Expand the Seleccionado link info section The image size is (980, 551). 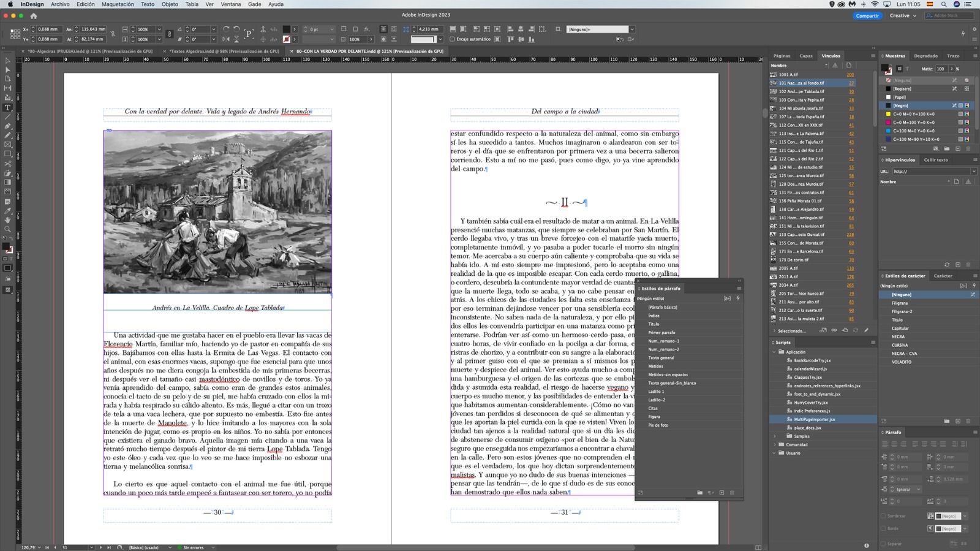click(x=774, y=330)
